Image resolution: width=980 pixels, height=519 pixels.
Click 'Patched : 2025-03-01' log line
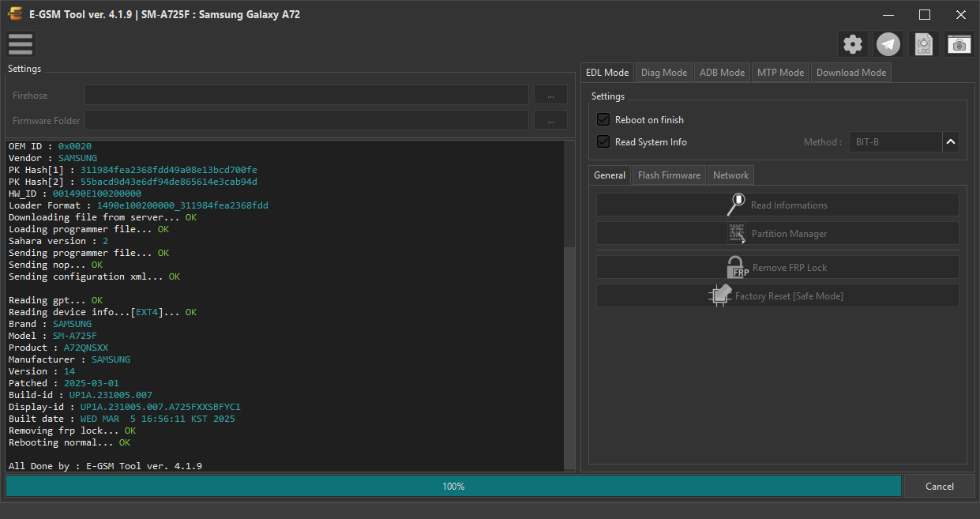click(64, 383)
